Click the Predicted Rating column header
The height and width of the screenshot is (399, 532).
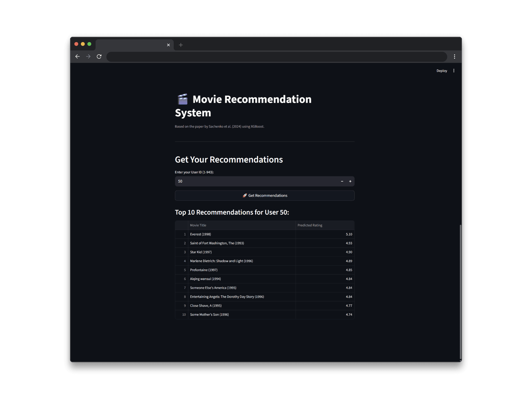click(310, 225)
